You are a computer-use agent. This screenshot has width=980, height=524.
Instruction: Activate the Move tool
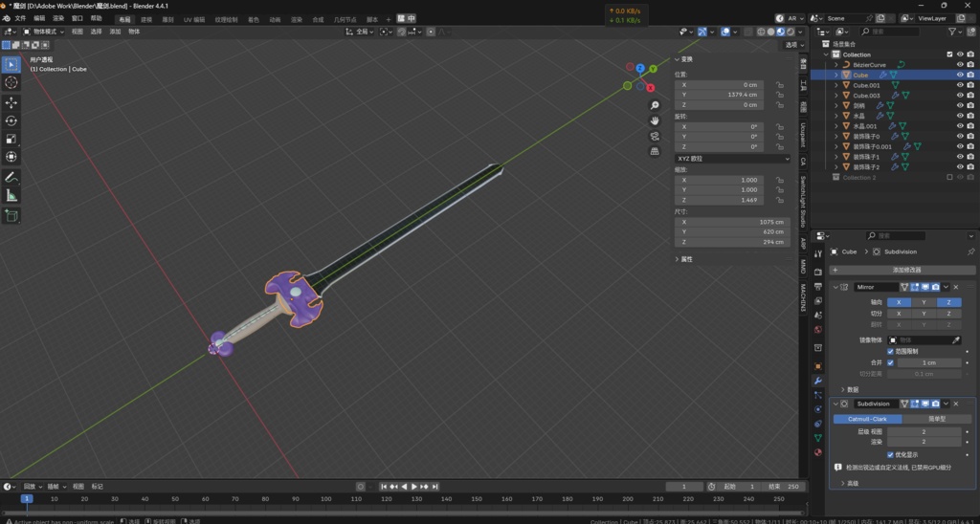click(x=11, y=102)
